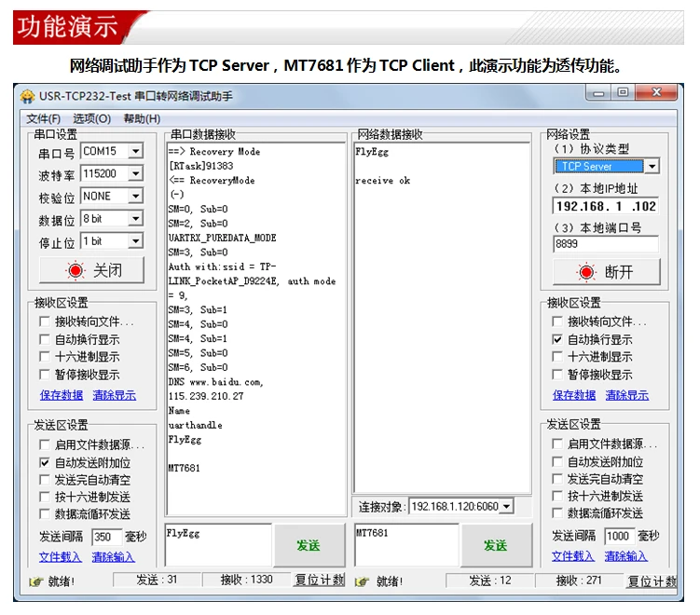The width and height of the screenshot is (700, 615).
Task: Enable serial 十六进制显示 checkbox
Action: (x=44, y=357)
